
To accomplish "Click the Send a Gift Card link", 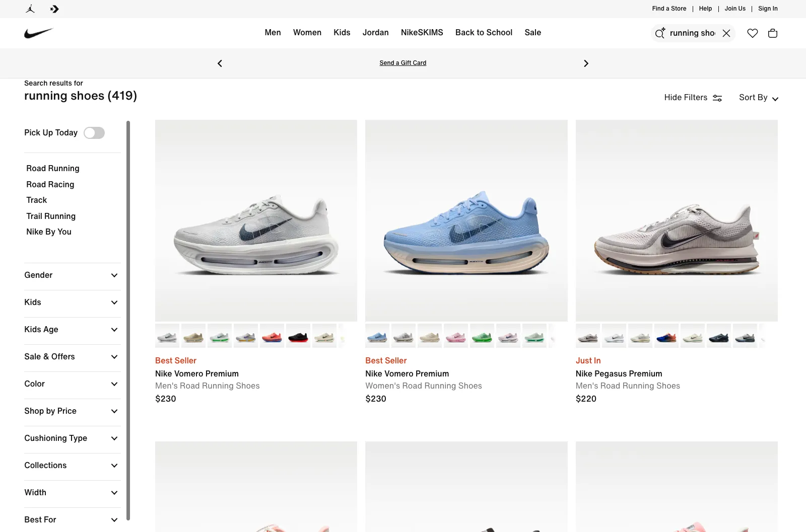I will 403,63.
